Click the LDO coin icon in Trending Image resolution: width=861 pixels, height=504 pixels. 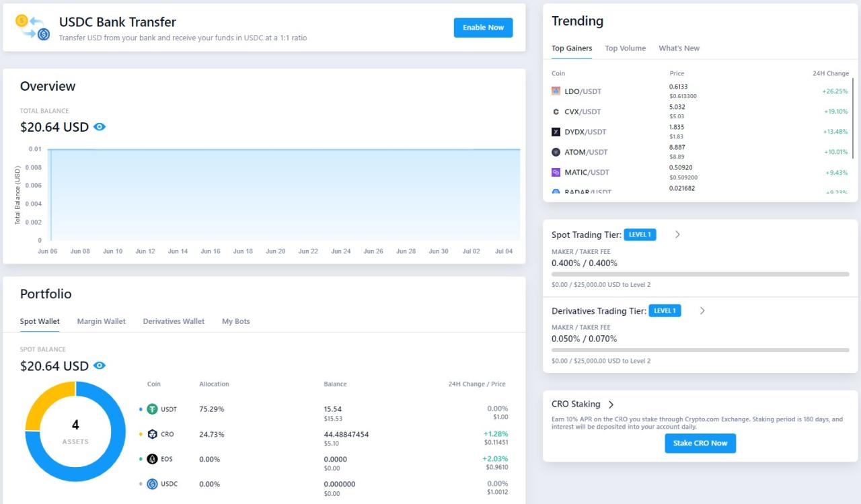(x=556, y=91)
